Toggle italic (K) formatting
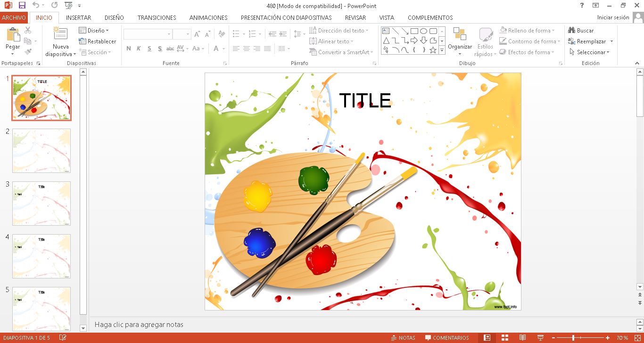 (x=139, y=49)
